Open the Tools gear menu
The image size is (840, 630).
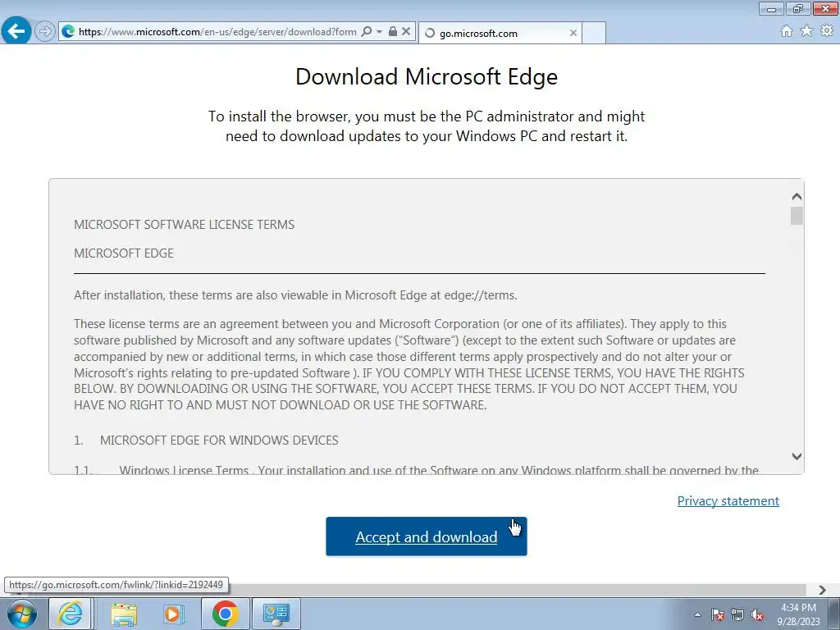[x=827, y=31]
